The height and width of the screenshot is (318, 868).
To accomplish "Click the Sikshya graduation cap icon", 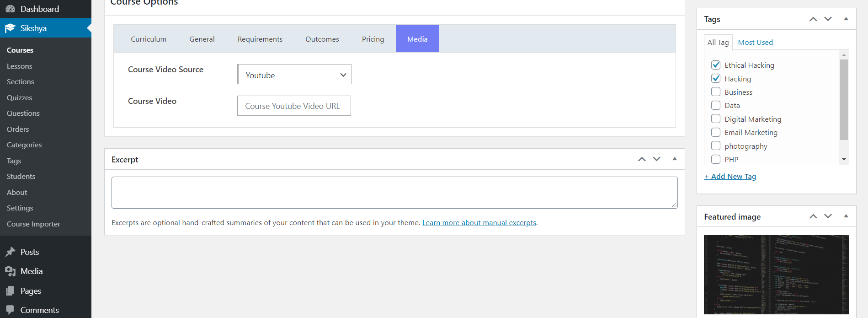I will [x=10, y=28].
